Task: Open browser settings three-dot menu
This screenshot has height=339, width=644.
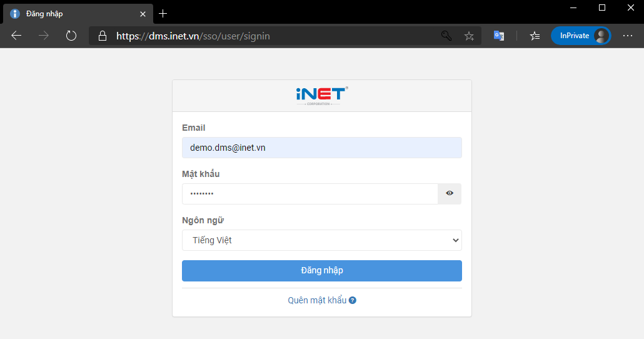Action: (628, 36)
